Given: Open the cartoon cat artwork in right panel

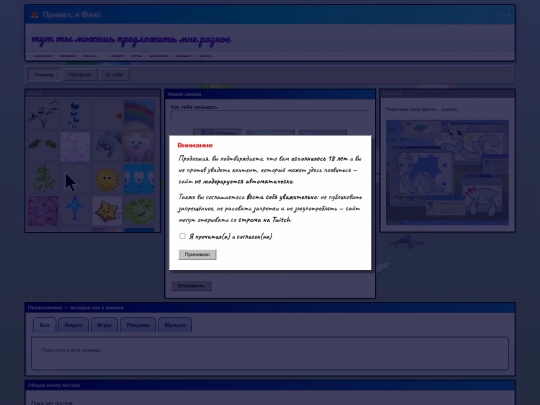Looking at the screenshot, I should tap(447, 172).
